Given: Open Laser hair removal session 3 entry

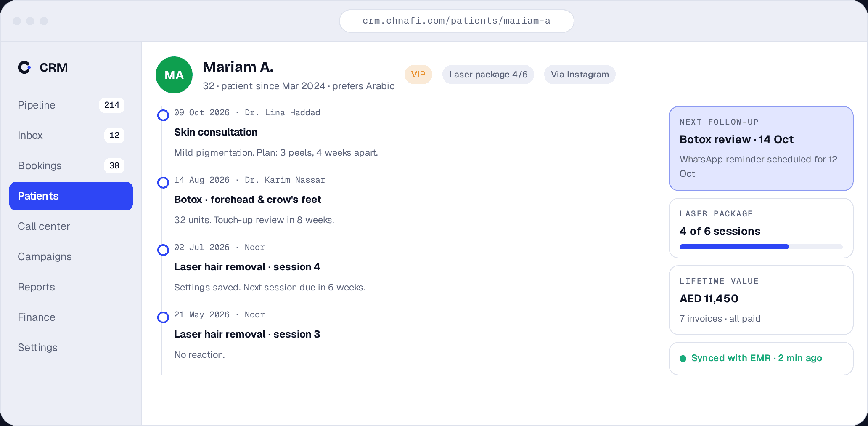Looking at the screenshot, I should point(247,334).
